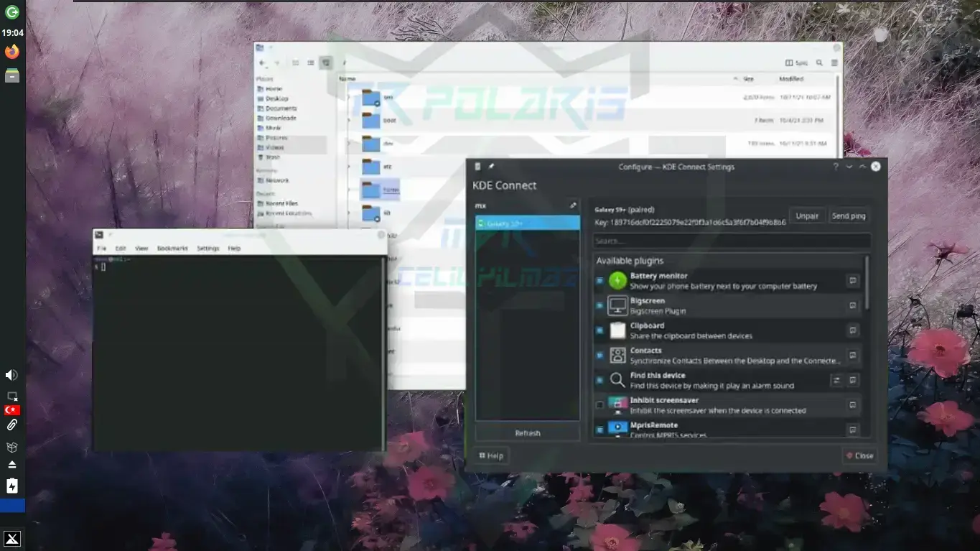Close the KDE Connect Settings dialog
980x551 pixels.
[x=859, y=455]
